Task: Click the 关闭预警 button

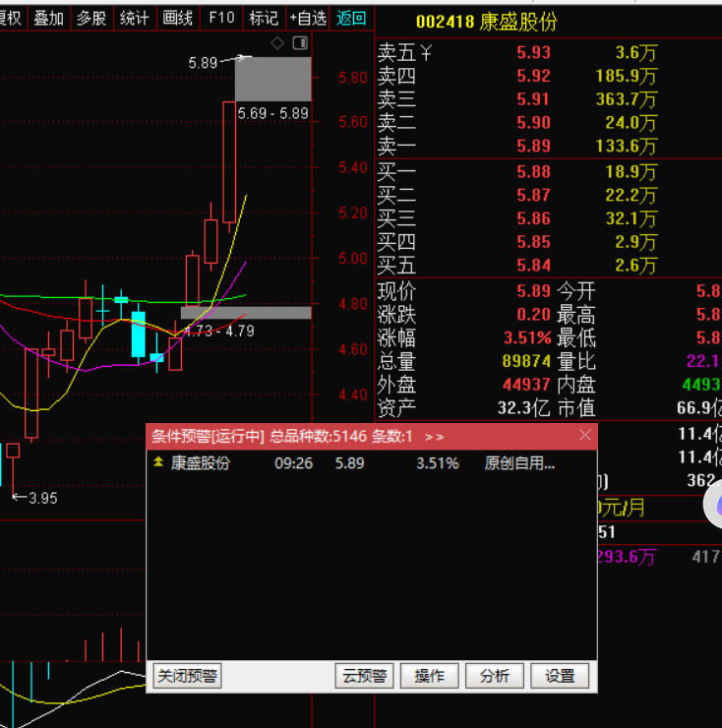Action: 187,676
